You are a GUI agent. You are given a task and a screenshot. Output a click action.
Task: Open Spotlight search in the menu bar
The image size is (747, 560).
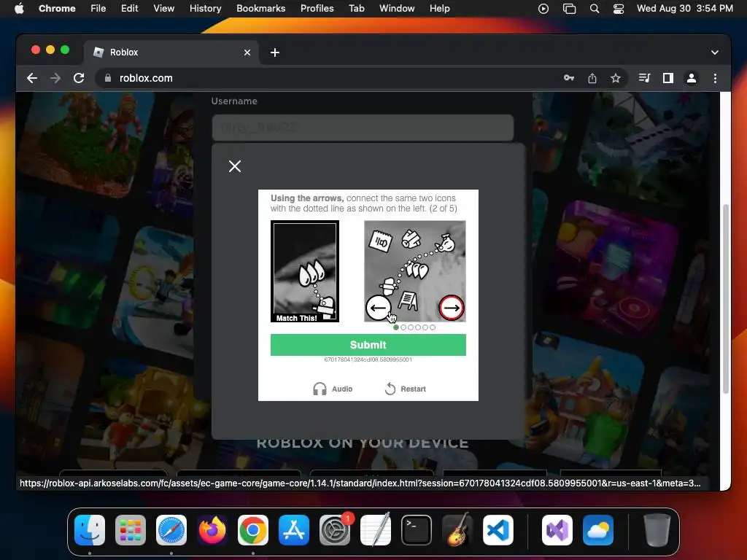[x=594, y=9]
